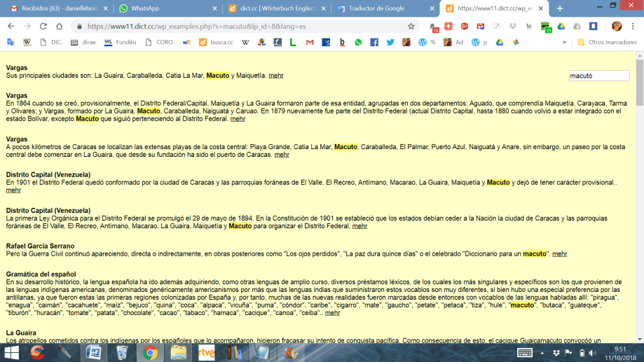This screenshot has height=362, width=644.
Task: Open the Facebook bookmark icon
Action: [374, 42]
